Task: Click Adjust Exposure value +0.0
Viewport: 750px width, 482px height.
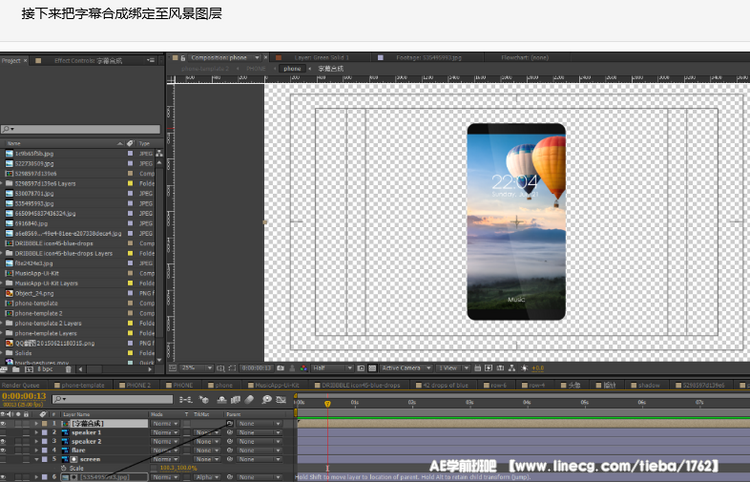Action: point(538,368)
